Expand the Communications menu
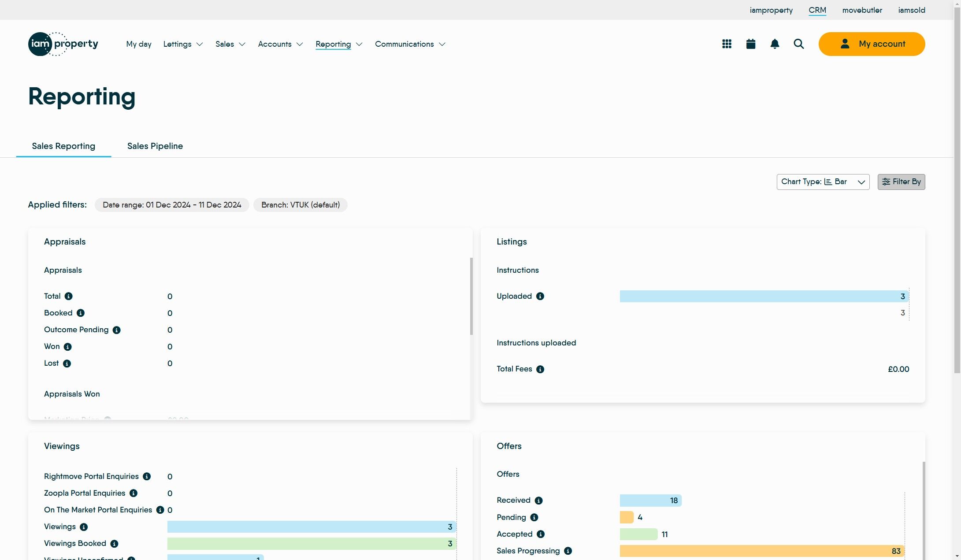 coord(410,44)
